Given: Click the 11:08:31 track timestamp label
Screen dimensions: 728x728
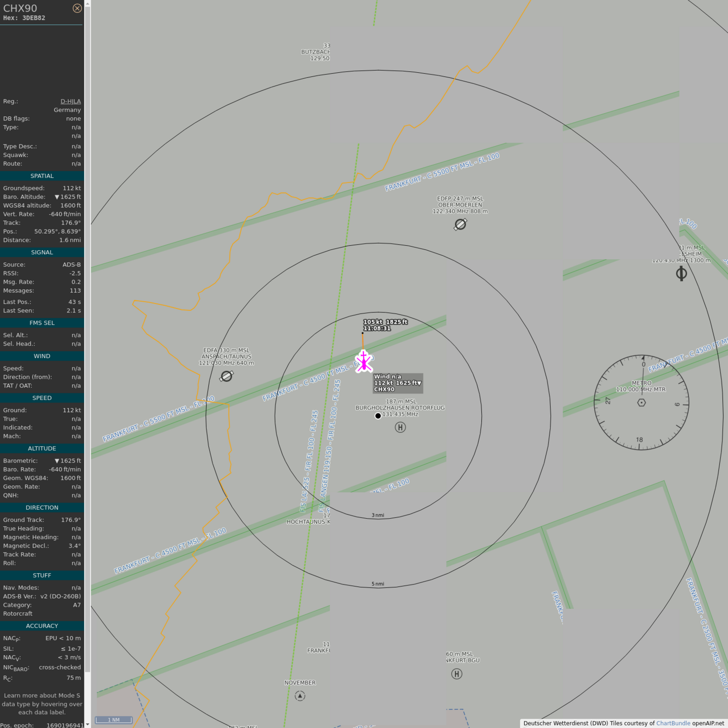Looking at the screenshot, I should tap(377, 329).
